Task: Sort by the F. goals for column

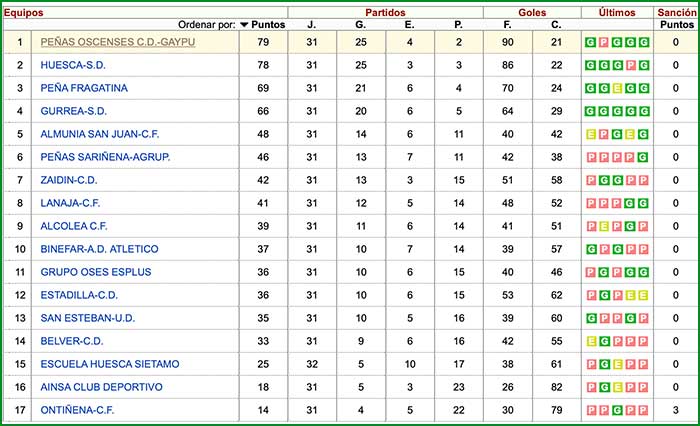Action: [x=507, y=24]
